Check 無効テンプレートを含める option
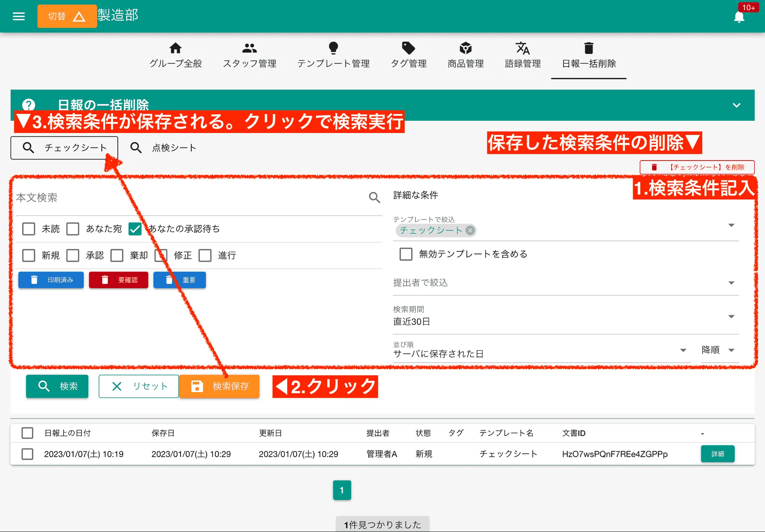Image resolution: width=765 pixels, height=532 pixels. tap(405, 254)
